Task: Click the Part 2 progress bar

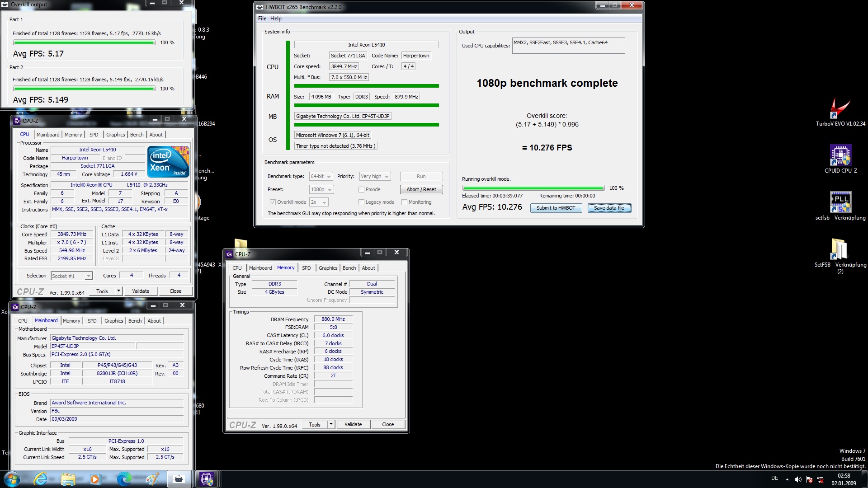Action: pyautogui.click(x=84, y=89)
